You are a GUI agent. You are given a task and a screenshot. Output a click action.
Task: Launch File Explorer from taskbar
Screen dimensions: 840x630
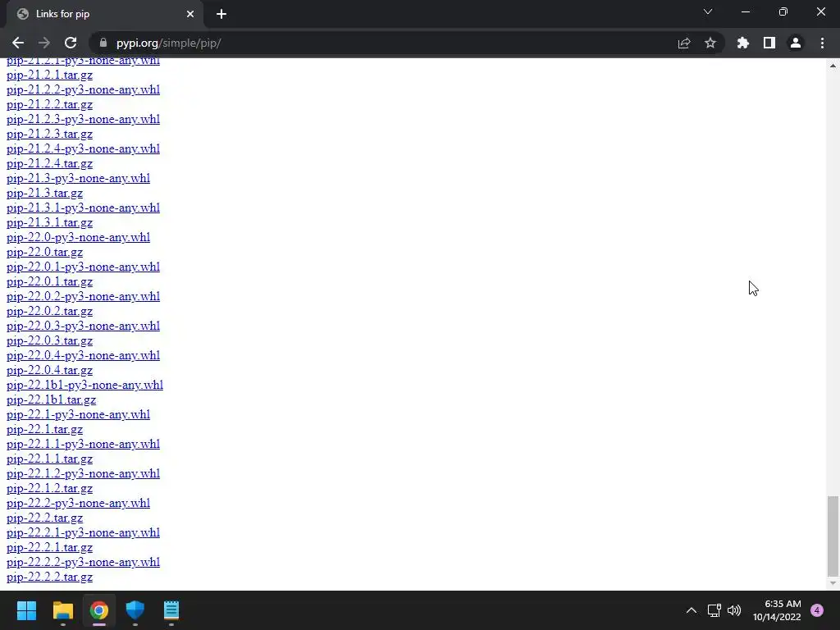pyautogui.click(x=62, y=610)
